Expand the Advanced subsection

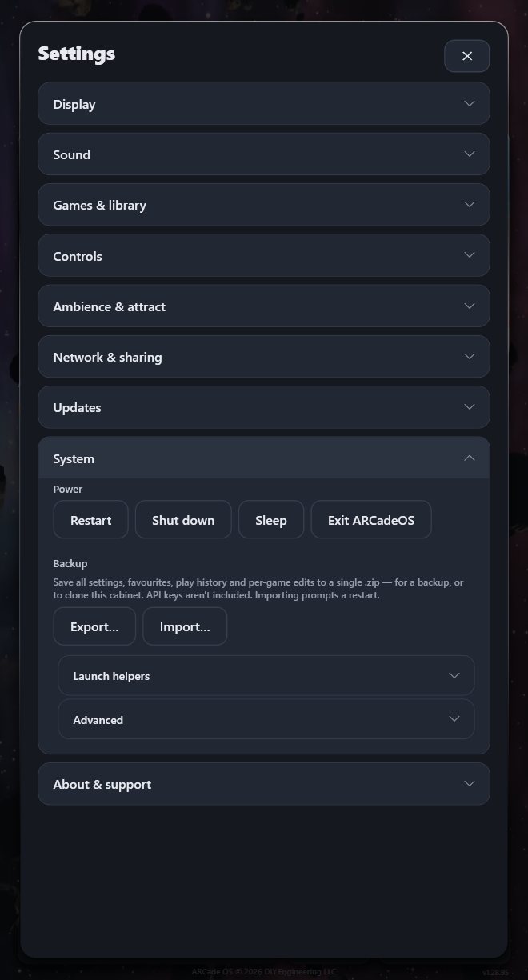coord(266,719)
